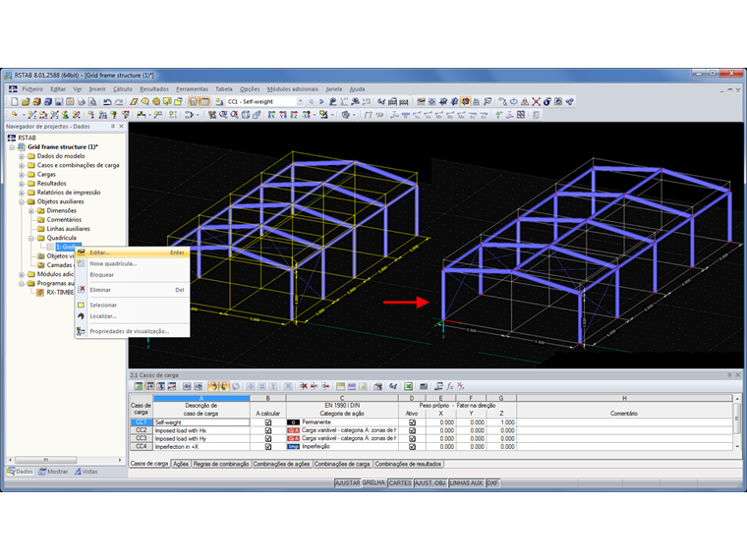Open the 'Módulos adicionais' menu
Screen dimensions: 747x560
click(x=293, y=89)
